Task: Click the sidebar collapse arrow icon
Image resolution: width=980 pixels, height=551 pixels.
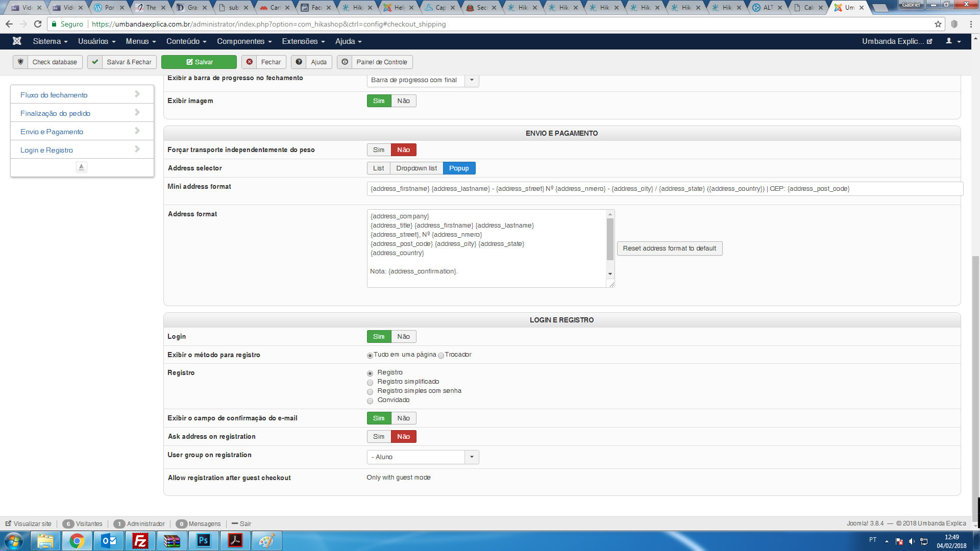Action: [82, 167]
